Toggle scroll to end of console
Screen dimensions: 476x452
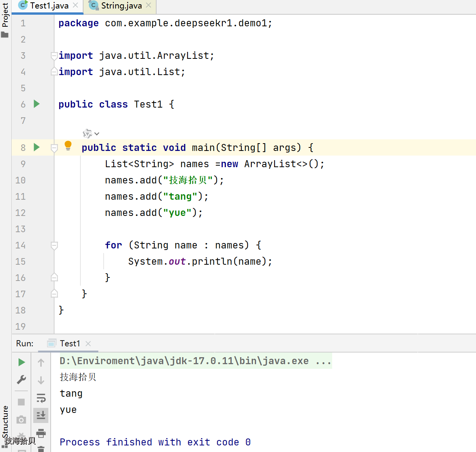[41, 415]
